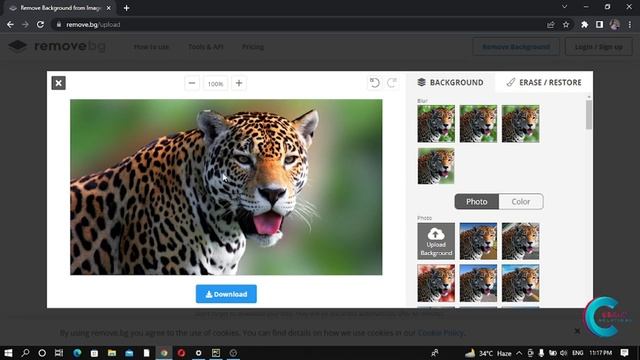Bookmark this page with the star
Image resolution: width=640 pixels, height=360 pixels.
pos(566,24)
